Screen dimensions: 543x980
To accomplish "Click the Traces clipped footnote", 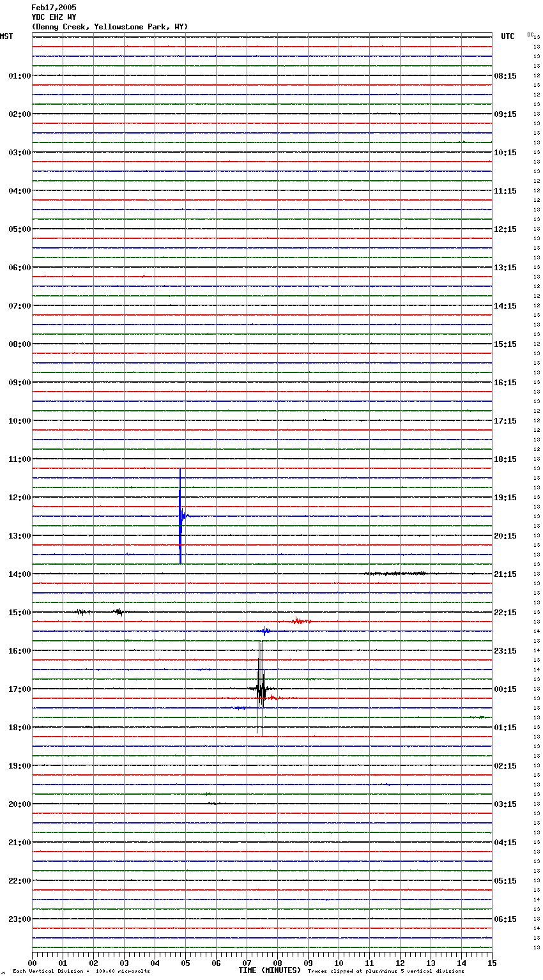I will pos(386,971).
